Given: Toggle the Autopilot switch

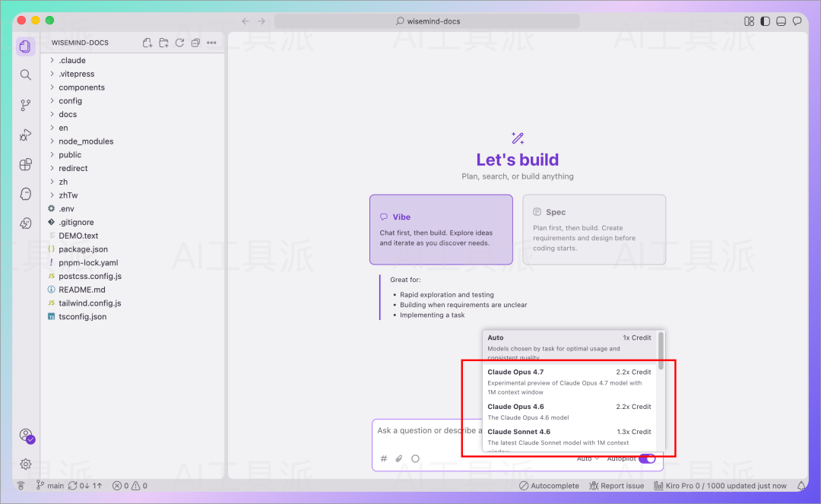Looking at the screenshot, I should tap(647, 458).
